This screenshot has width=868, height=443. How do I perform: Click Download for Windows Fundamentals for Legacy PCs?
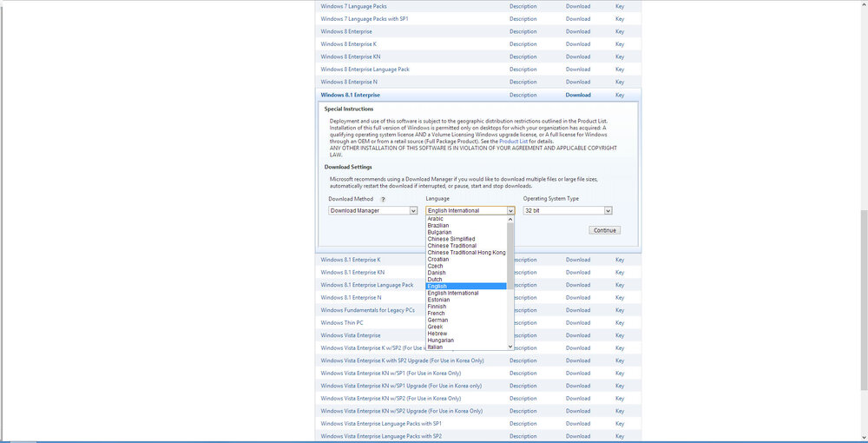coord(578,310)
